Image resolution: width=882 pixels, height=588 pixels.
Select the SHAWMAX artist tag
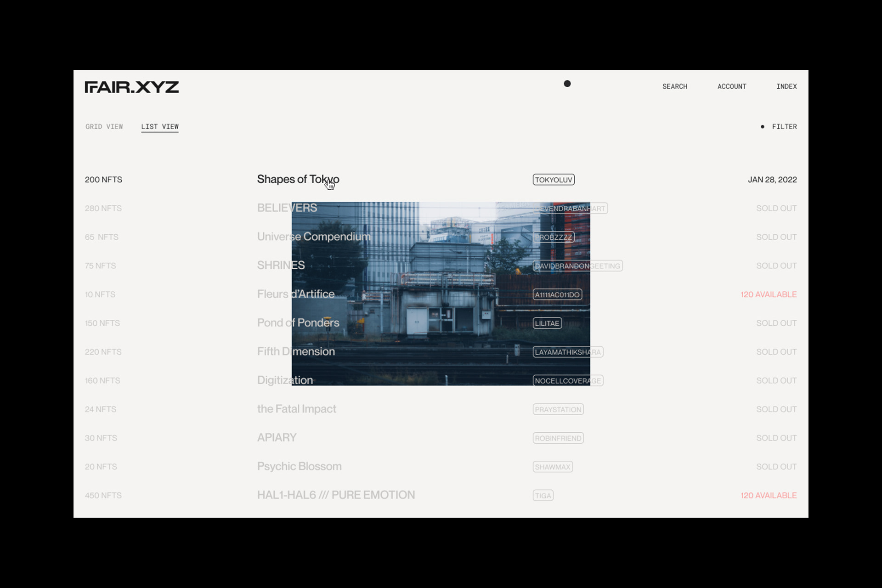click(x=553, y=467)
